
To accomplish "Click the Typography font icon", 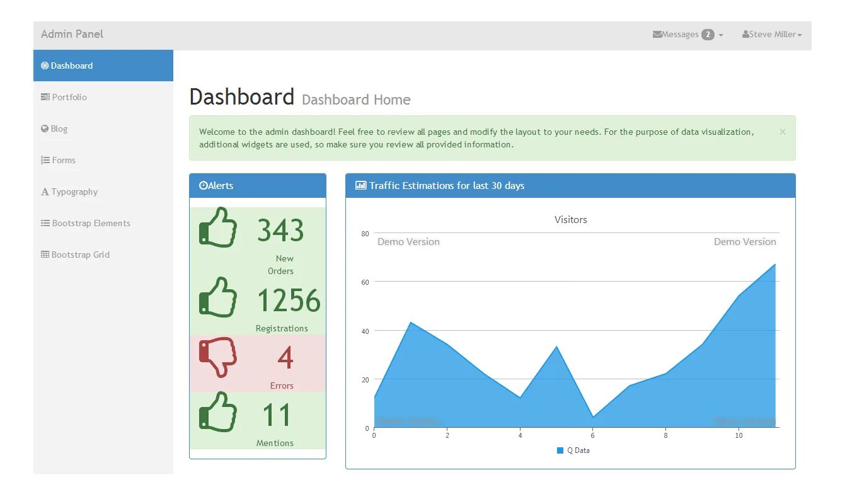I will click(x=45, y=192).
